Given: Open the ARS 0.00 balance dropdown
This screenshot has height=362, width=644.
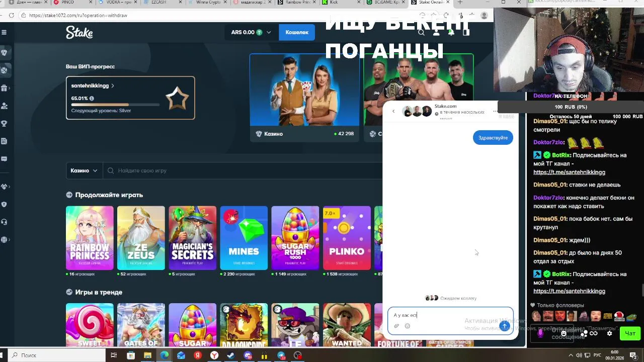Looking at the screenshot, I should (251, 32).
